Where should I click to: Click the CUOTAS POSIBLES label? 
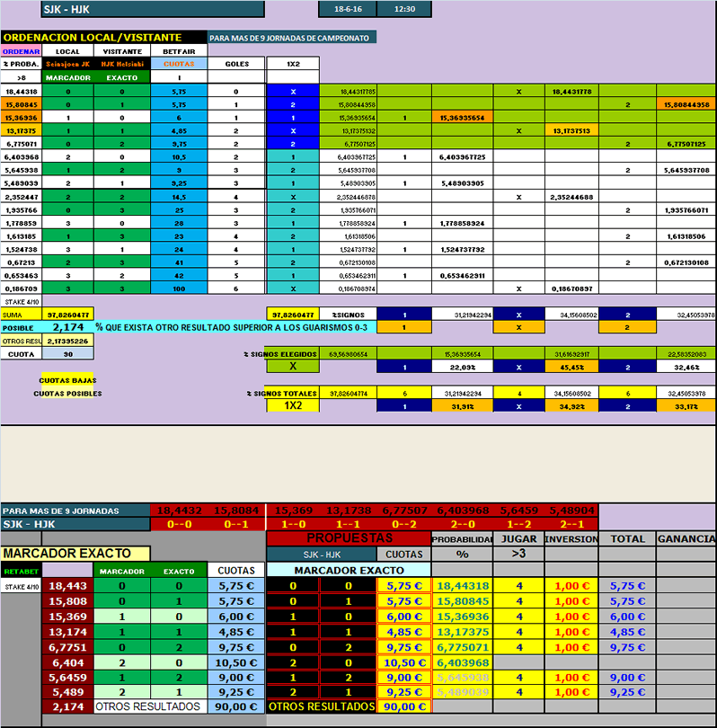pos(67,394)
